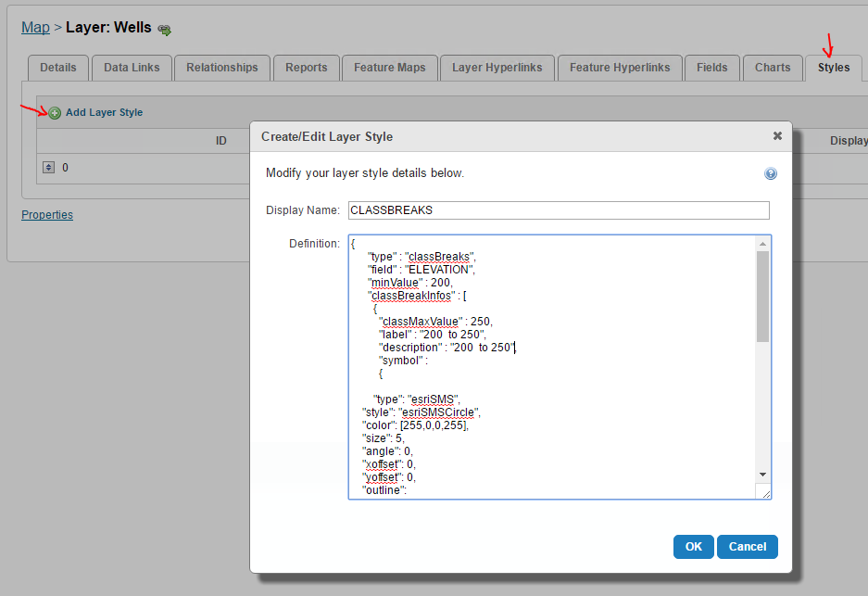
Task: Click the "classMaxValue" : 250 line
Action: point(435,322)
